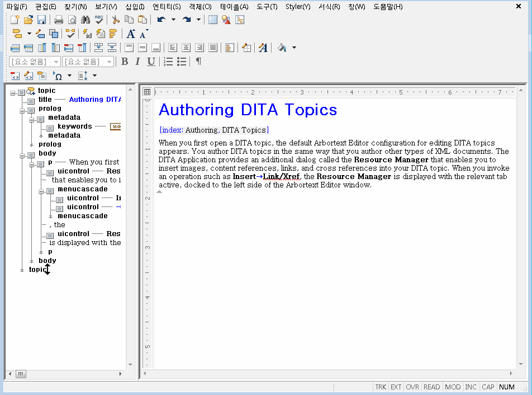
Task: Open the 보기(V) menu
Action: [106, 7]
